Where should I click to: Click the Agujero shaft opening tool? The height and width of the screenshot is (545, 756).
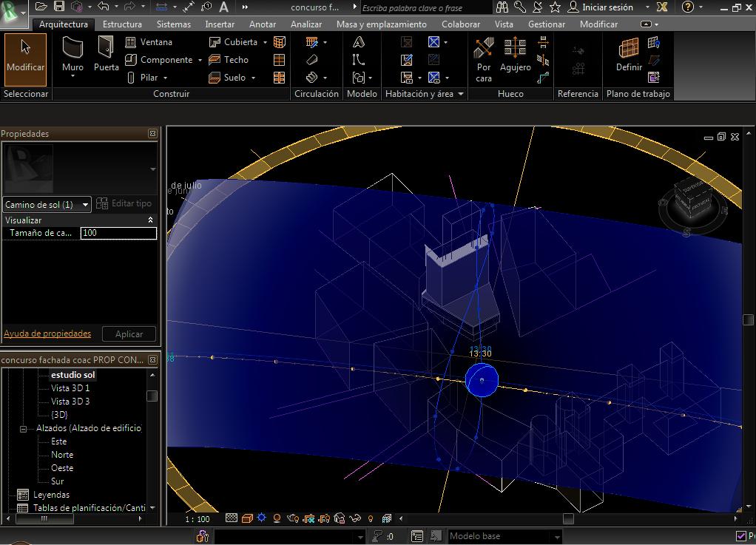pos(515,56)
